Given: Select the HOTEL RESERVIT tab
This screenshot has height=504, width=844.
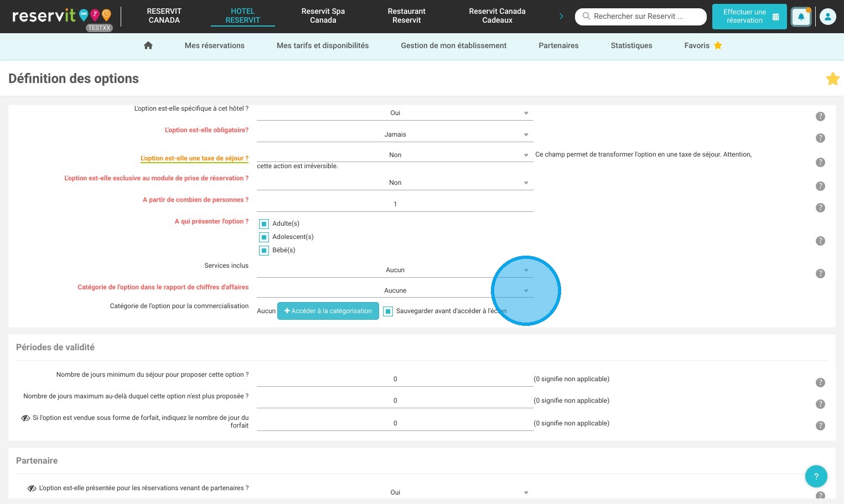Looking at the screenshot, I should click(242, 15).
